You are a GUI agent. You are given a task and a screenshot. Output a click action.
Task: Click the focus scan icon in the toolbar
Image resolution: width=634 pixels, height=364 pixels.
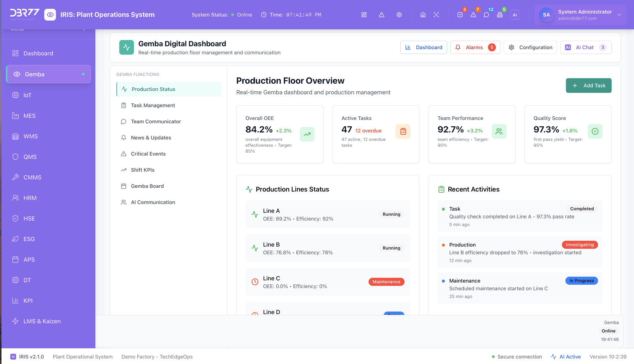click(436, 15)
